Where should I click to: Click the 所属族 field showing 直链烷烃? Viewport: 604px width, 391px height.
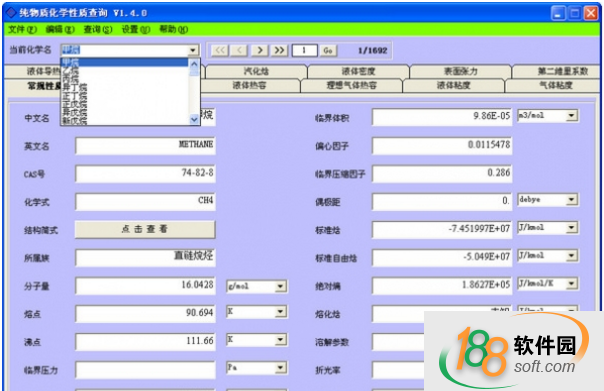coord(146,257)
